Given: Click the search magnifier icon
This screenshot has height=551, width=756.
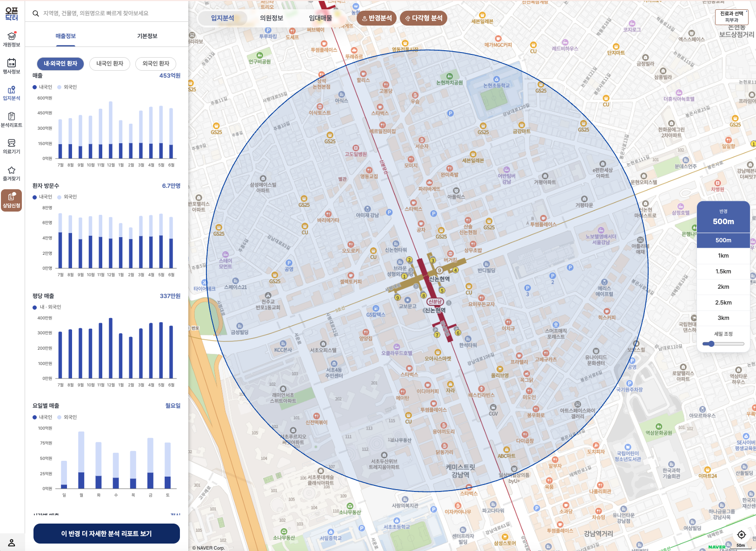Looking at the screenshot, I should click(35, 13).
